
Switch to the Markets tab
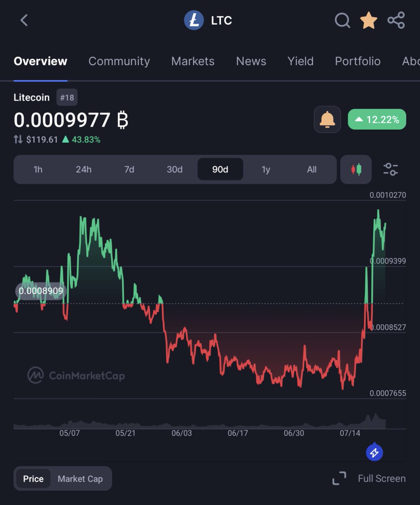(193, 61)
